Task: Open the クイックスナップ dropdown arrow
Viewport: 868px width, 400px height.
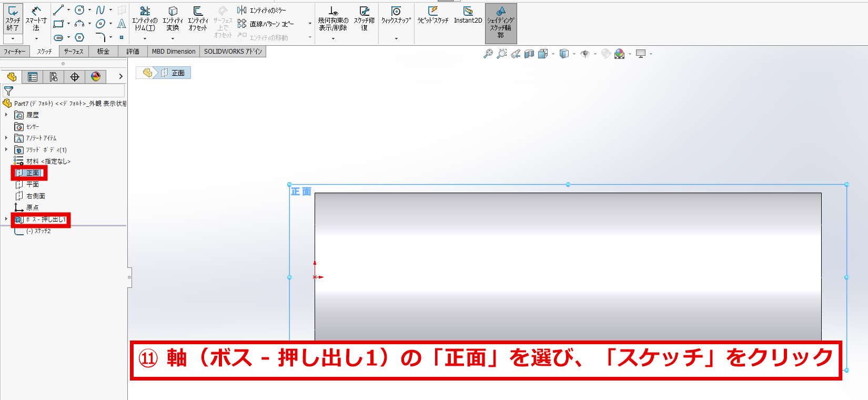Action: tap(396, 38)
